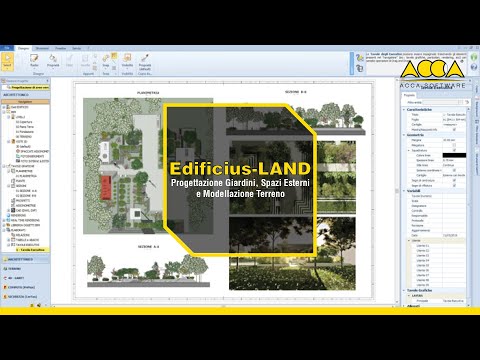Select level 02 Piano Terra in the tree
Image resolution: width=480 pixels, height=360 pixels.
(25, 127)
